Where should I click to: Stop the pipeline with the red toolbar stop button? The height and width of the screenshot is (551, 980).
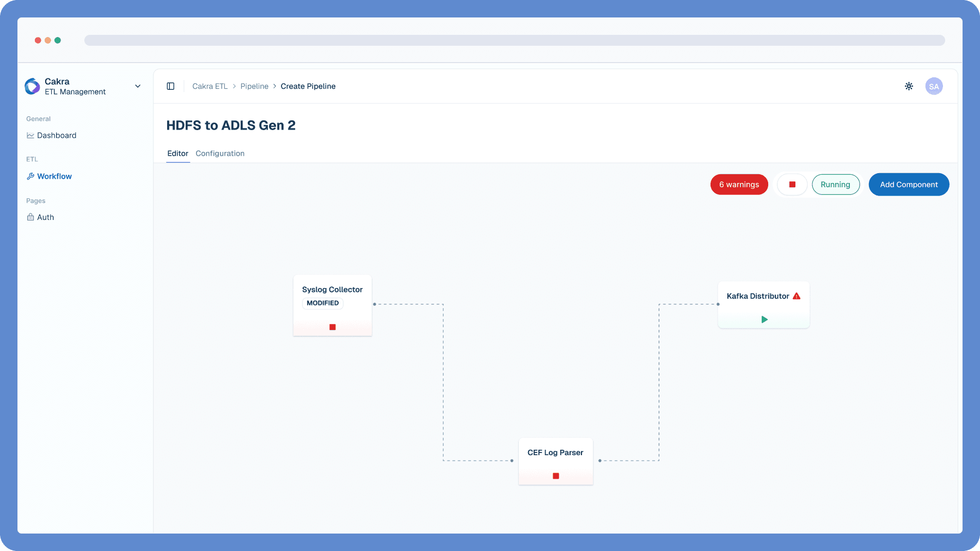point(792,185)
